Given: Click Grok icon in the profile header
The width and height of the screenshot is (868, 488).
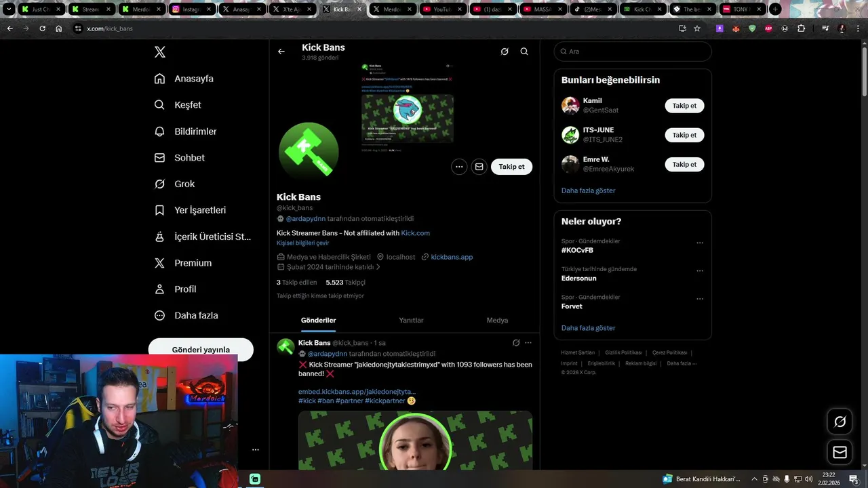Looking at the screenshot, I should click(x=505, y=52).
